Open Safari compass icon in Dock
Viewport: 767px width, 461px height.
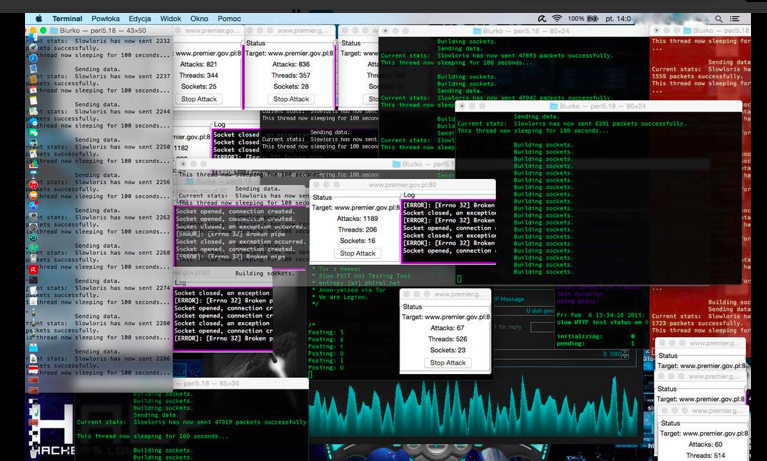point(33,58)
